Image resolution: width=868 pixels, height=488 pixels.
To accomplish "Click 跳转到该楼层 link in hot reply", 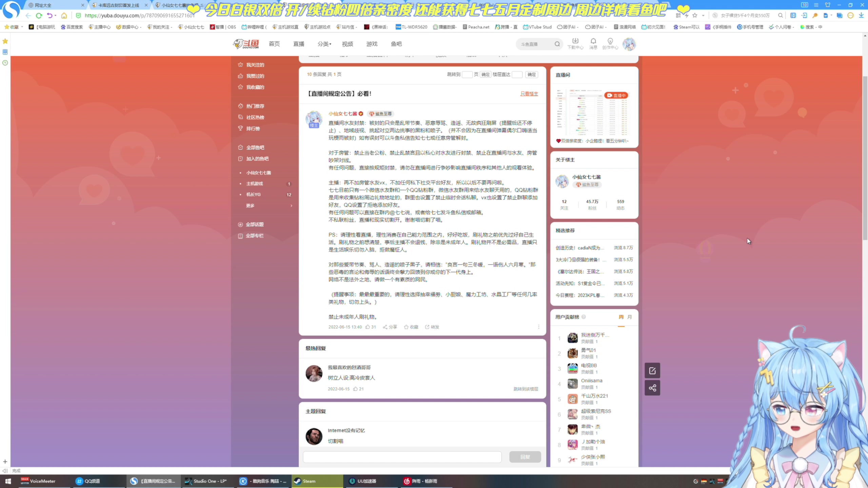I will 526,389.
